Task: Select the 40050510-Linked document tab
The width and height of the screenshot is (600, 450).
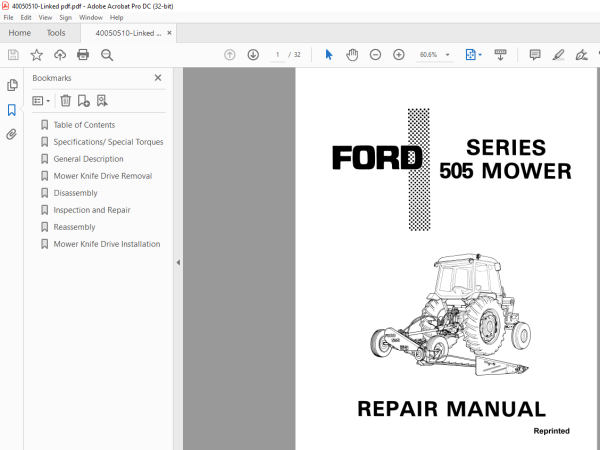Action: pyautogui.click(x=128, y=33)
